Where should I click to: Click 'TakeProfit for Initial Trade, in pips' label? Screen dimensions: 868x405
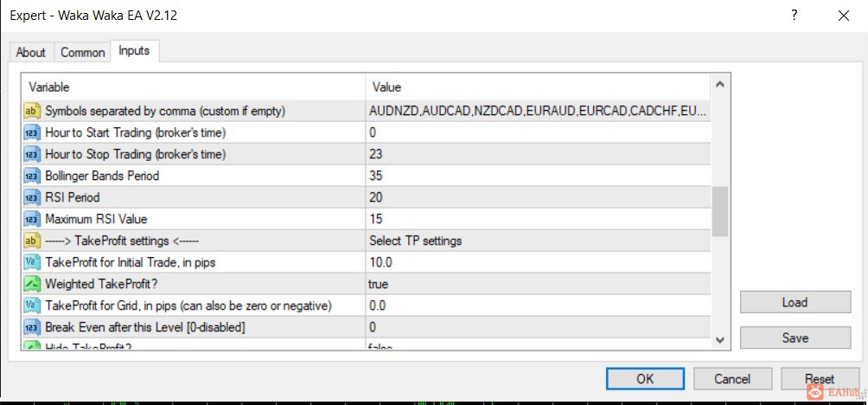coord(130,262)
